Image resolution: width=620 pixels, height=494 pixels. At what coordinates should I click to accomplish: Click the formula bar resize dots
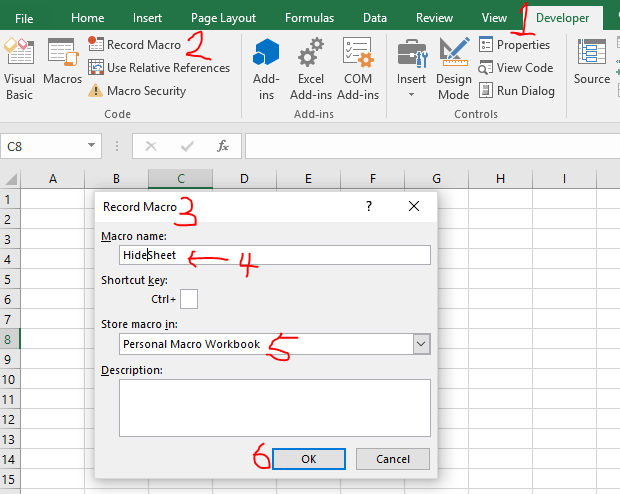click(117, 146)
